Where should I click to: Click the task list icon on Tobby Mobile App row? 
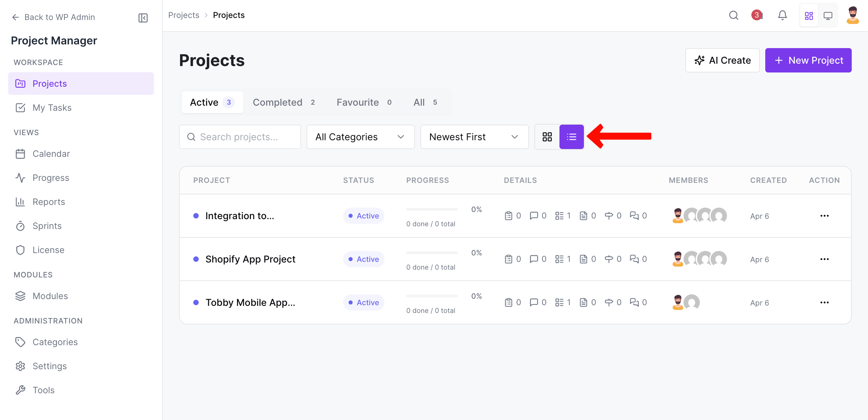559,302
